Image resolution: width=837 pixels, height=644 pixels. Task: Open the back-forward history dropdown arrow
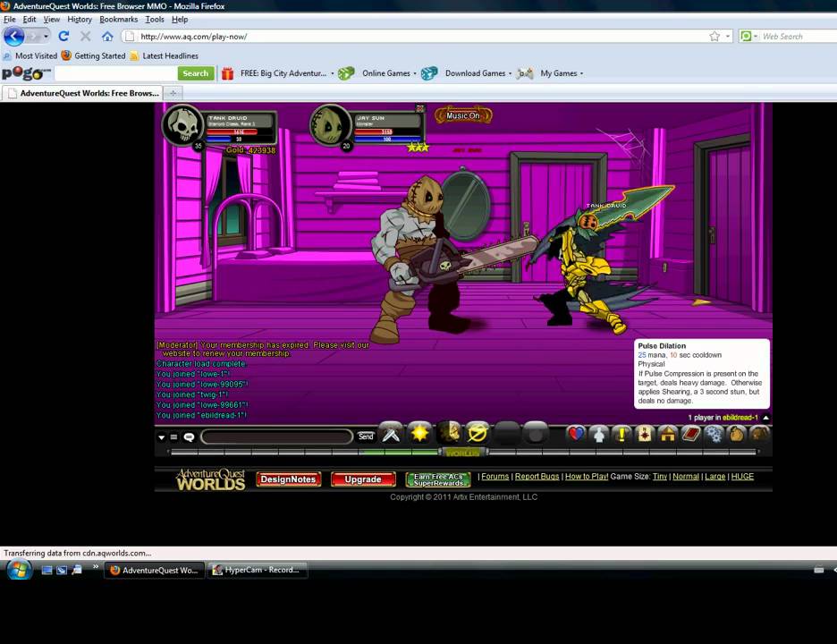[x=46, y=37]
